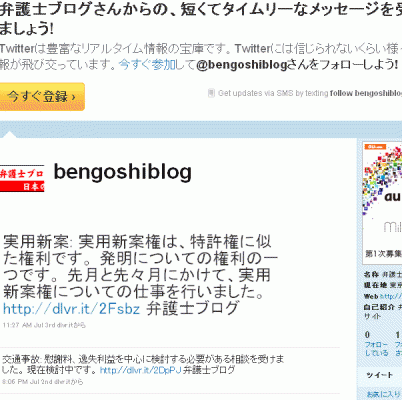This screenshot has width=402, height=400.
Task: Click the 交通事故 tweet text
Action: click(x=143, y=364)
